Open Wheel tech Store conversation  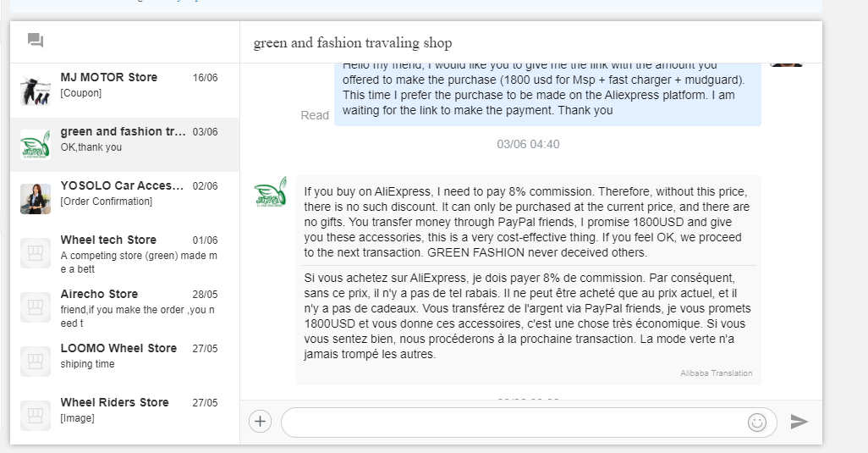click(124, 253)
